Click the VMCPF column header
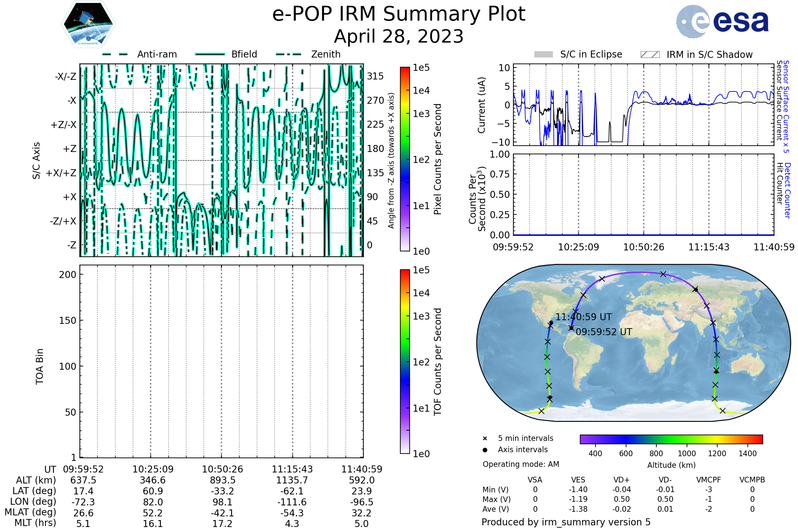The width and height of the screenshot is (798, 532). [x=708, y=480]
